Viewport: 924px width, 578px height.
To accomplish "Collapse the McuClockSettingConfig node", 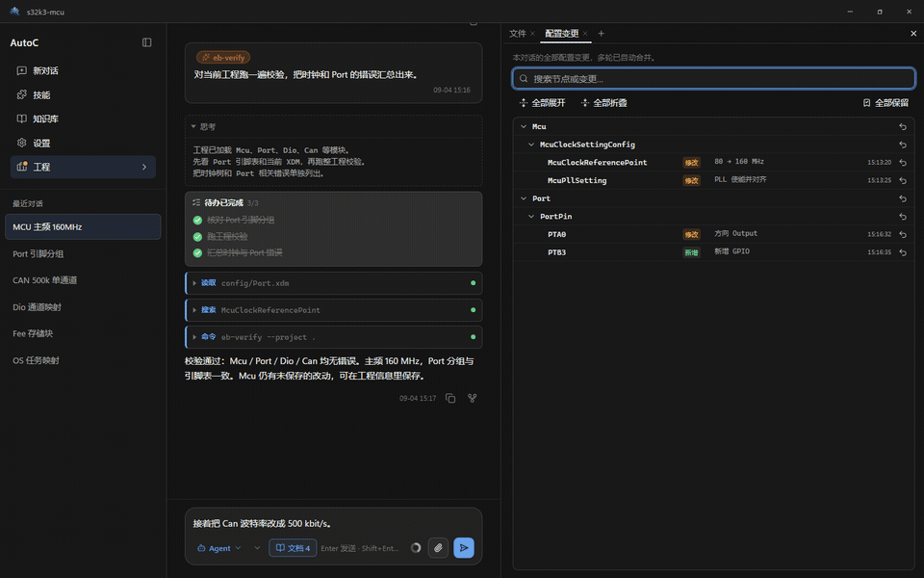I will (x=531, y=144).
